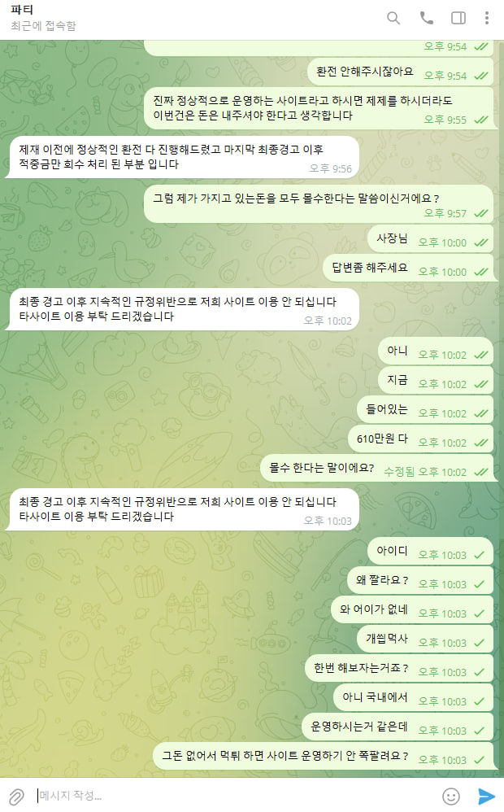504x812 pixels.
Task: Start a voice call with phone icon
Action: [x=427, y=18]
